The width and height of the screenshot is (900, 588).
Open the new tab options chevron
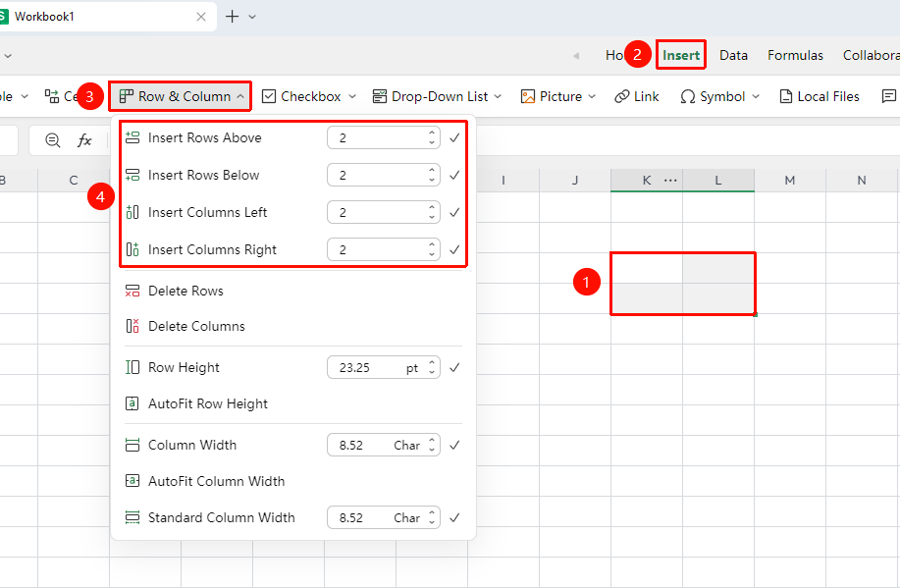252,17
